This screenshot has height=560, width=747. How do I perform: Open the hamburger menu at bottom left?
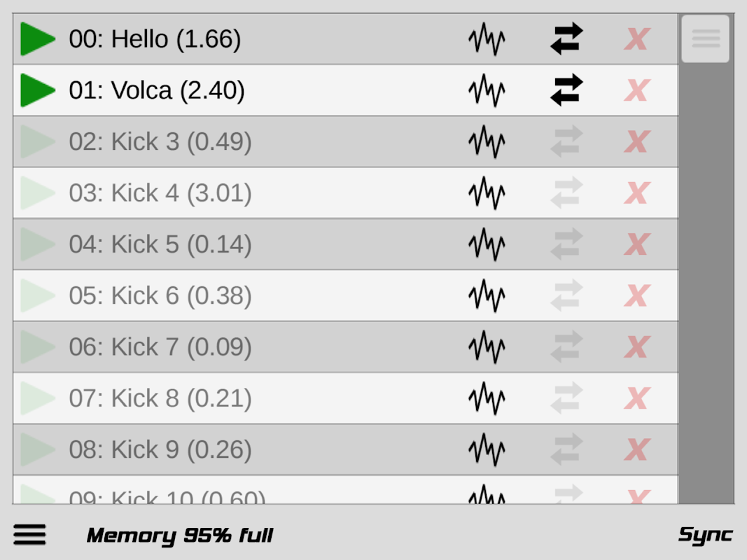coord(29,535)
